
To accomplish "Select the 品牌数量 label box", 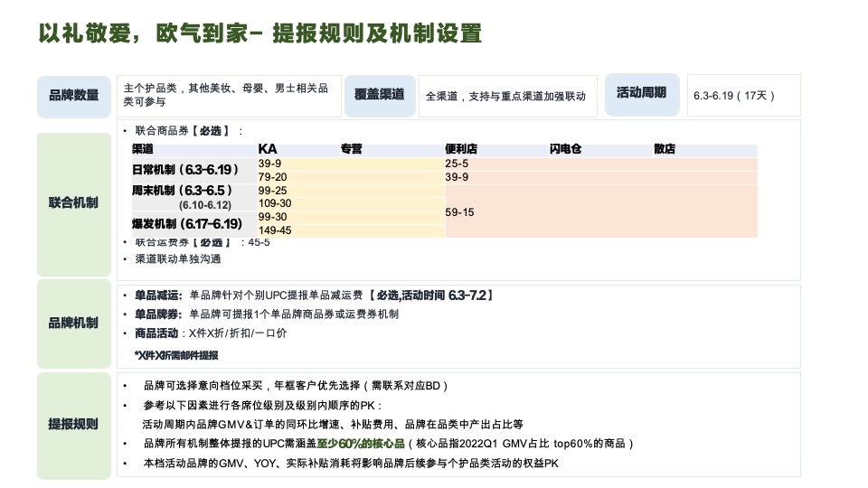I will 74,97.
